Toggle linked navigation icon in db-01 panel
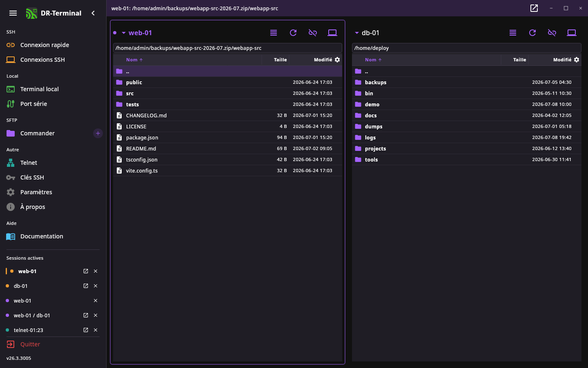The width and height of the screenshot is (588, 368). click(x=552, y=33)
